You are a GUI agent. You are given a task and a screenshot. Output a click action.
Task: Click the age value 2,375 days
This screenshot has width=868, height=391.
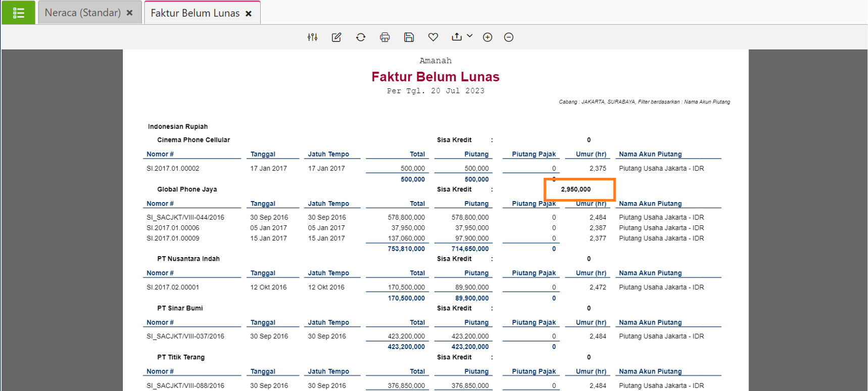pyautogui.click(x=598, y=169)
